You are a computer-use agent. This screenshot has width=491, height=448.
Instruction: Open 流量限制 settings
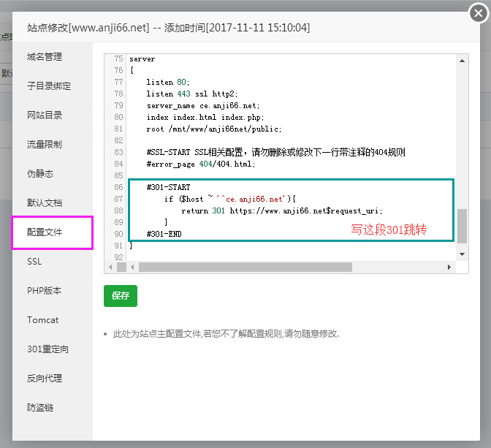point(45,145)
